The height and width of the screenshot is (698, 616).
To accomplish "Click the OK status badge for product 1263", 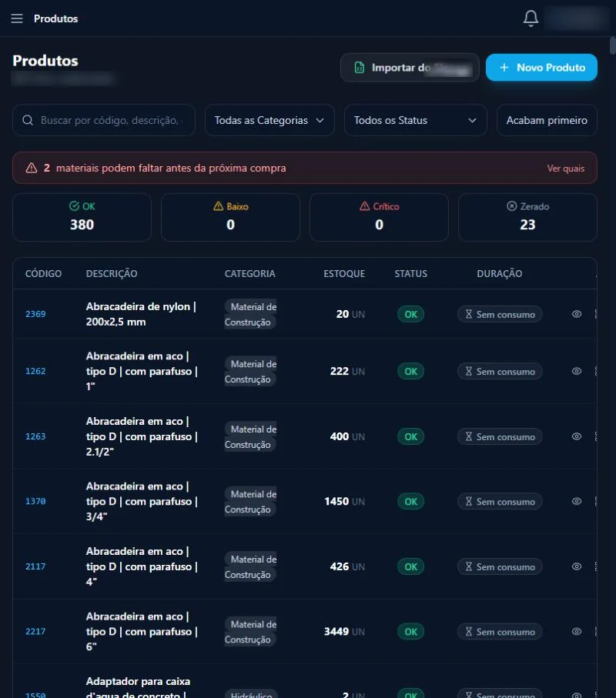I will point(410,436).
